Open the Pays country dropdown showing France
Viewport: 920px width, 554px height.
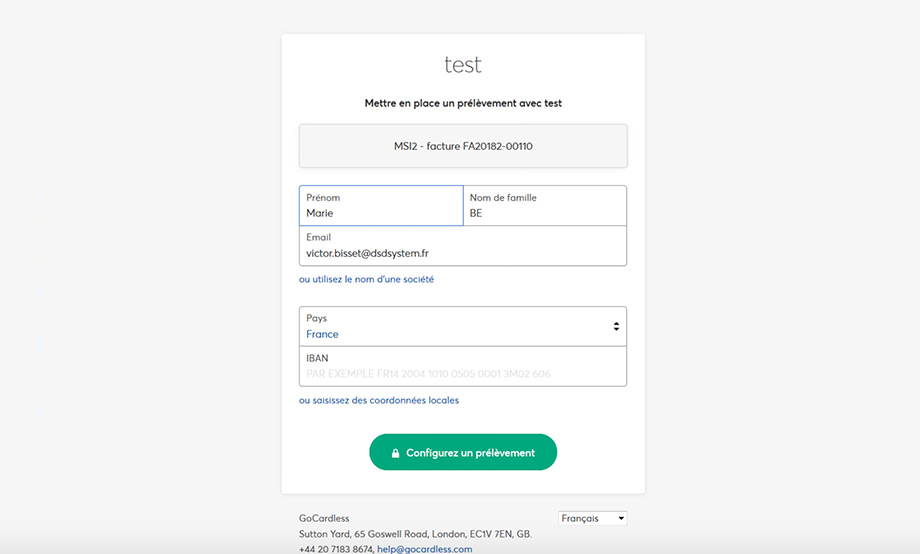(462, 327)
